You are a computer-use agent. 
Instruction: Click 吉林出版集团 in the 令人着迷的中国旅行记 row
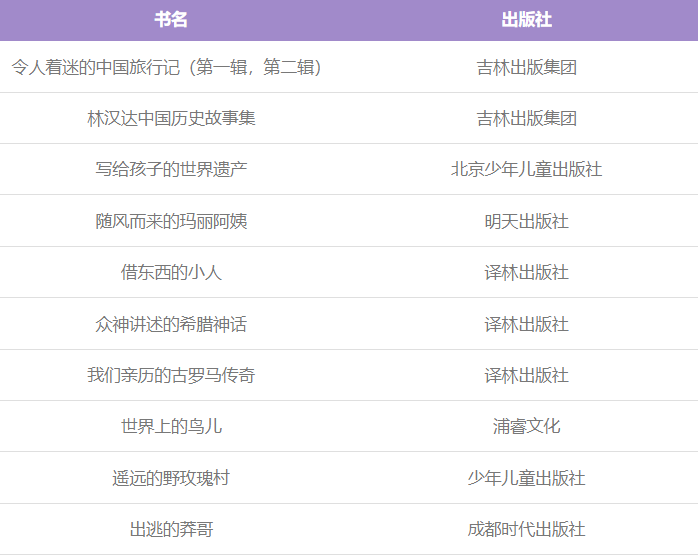tap(527, 67)
